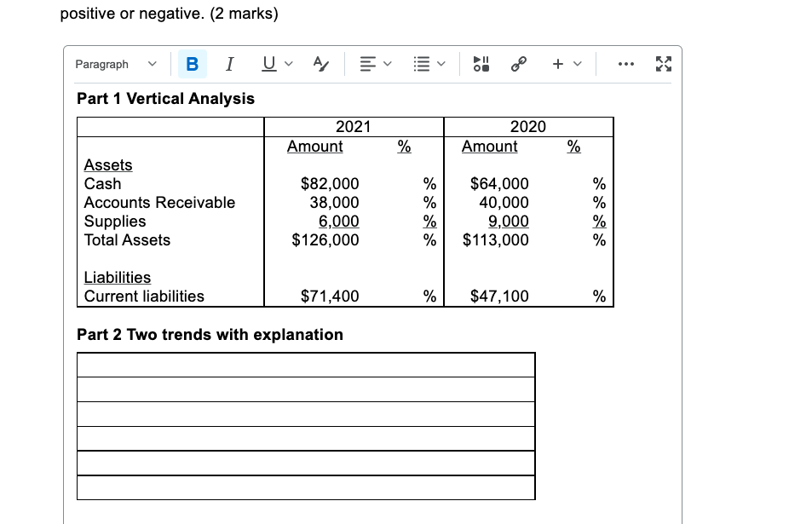Image resolution: width=812 pixels, height=524 pixels.
Task: Click third row of trends table
Action: click(x=306, y=414)
